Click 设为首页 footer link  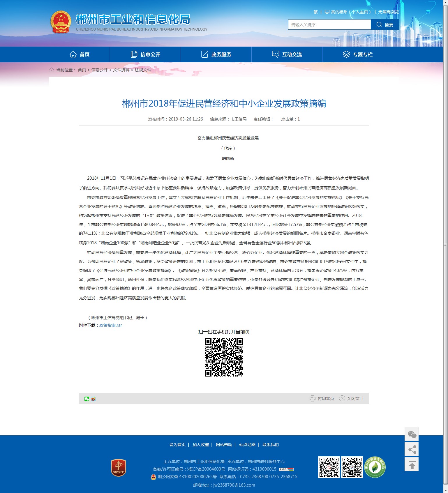177,445
